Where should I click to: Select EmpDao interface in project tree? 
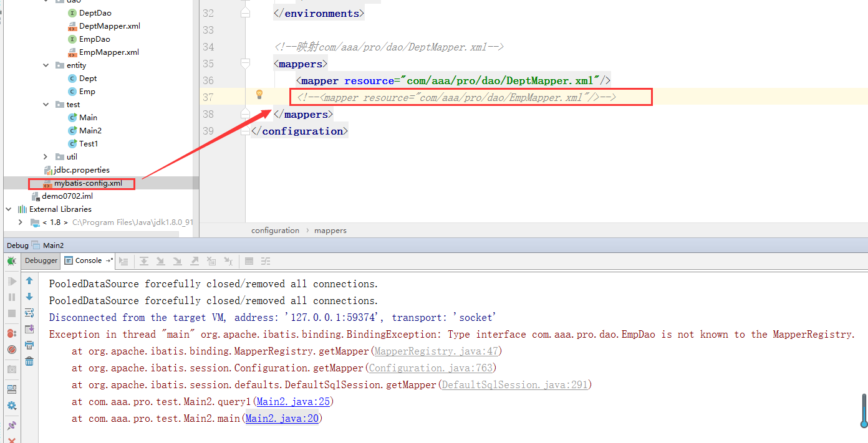coord(94,39)
